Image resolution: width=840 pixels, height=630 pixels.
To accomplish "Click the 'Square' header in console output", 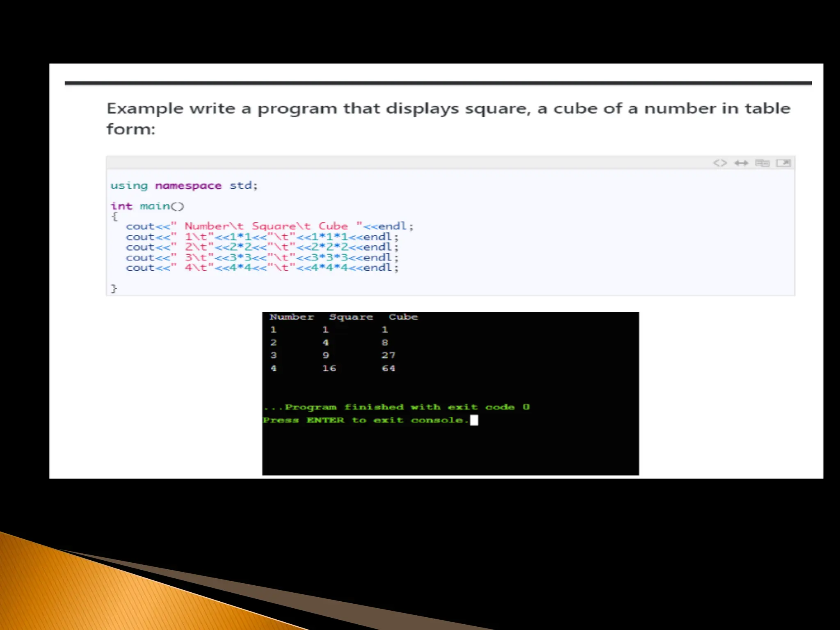I will 351,317.
